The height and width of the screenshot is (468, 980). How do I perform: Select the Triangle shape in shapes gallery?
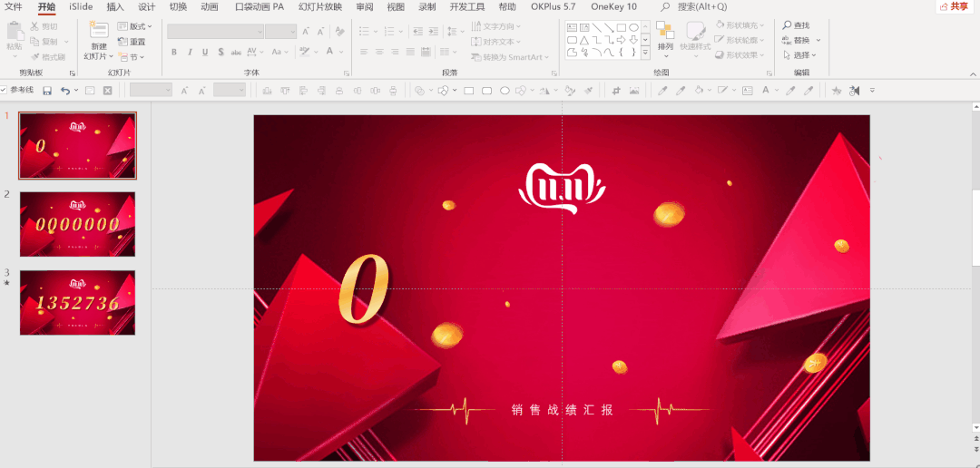coord(584,40)
